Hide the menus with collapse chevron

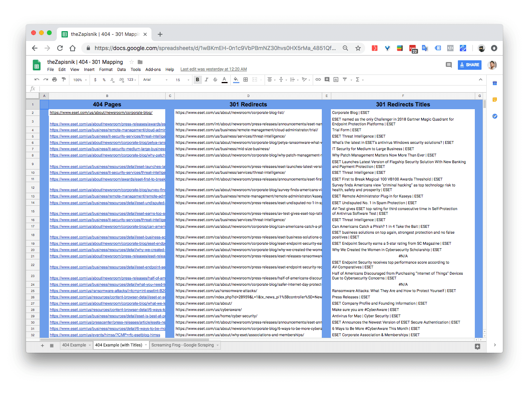480,80
